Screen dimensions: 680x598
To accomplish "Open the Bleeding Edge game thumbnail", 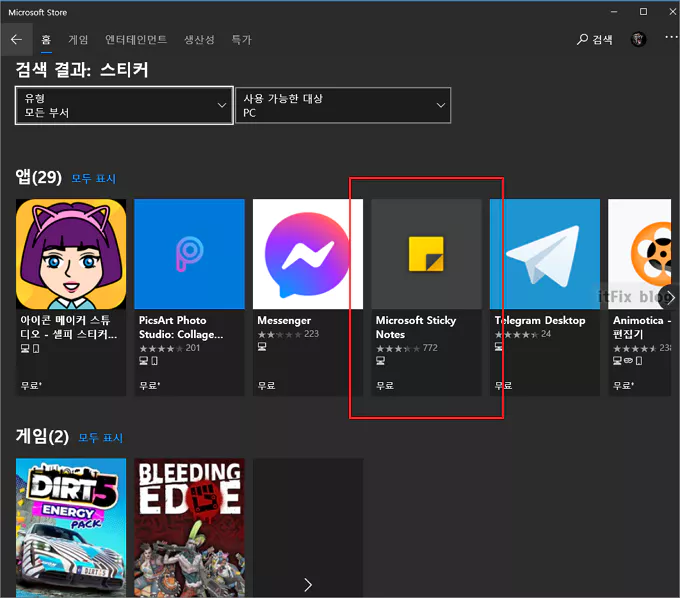I will coord(190,528).
